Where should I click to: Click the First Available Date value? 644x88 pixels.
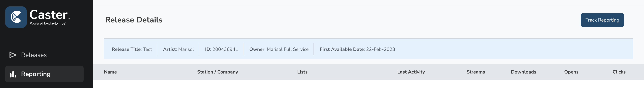coord(380,49)
